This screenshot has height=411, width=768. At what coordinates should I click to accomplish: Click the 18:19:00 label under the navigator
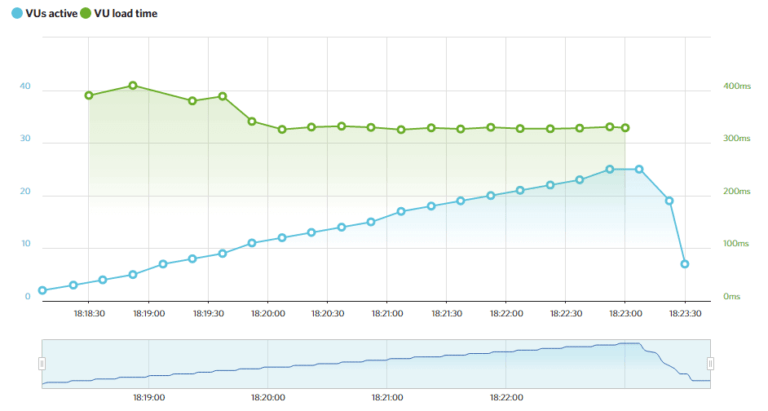148,397
